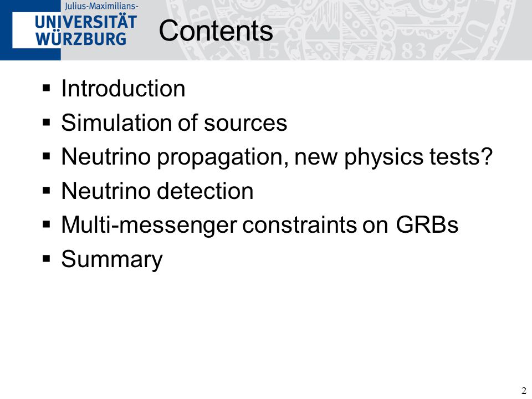Click the Summary bullet item
532x399 pixels.
click(x=112, y=259)
